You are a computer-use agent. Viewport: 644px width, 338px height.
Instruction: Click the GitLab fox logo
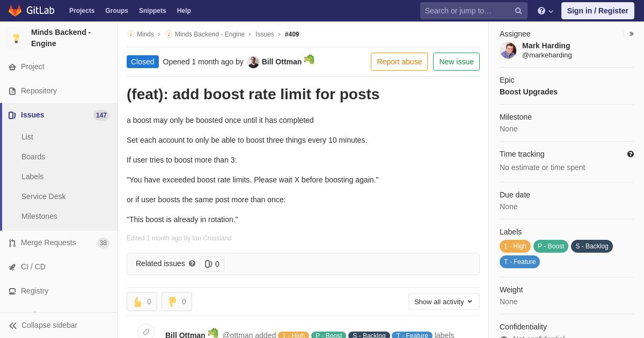coord(15,11)
